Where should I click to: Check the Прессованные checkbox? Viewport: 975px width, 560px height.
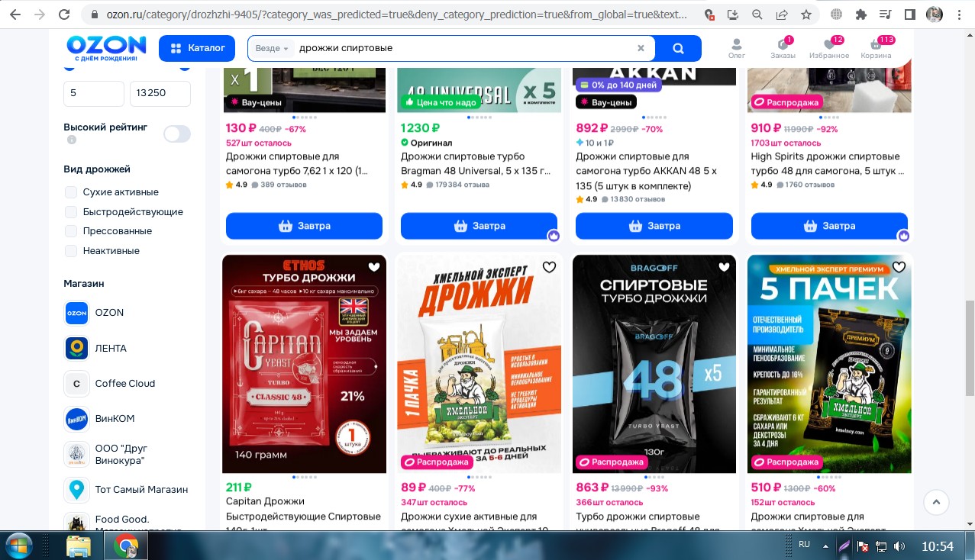[71, 231]
